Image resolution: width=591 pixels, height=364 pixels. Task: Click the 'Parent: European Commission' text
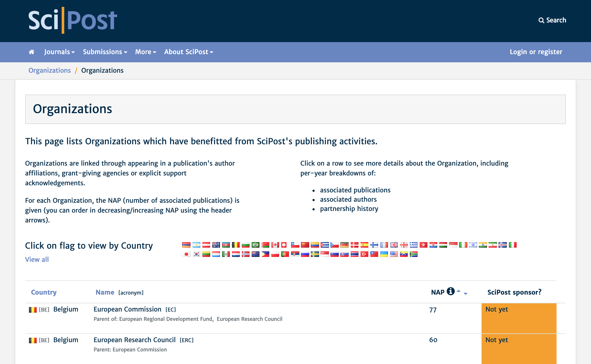130,350
